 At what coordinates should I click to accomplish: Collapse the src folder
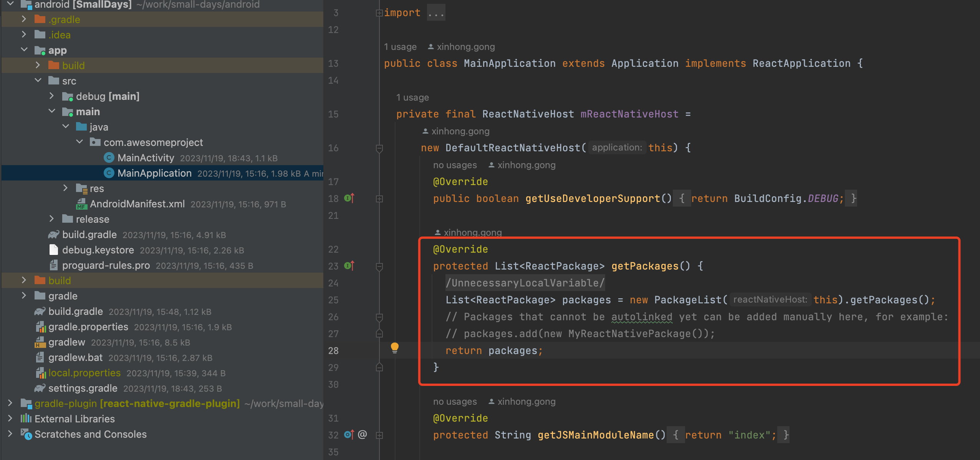(38, 80)
